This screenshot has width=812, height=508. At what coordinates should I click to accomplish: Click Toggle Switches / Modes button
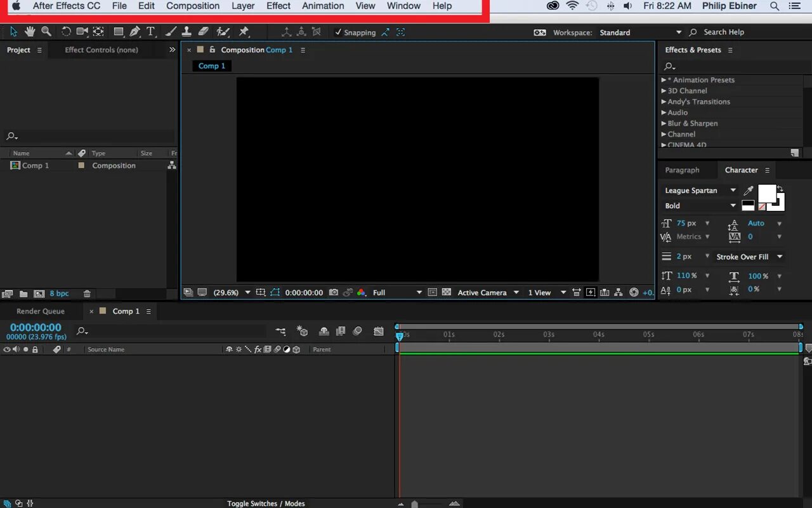click(x=266, y=504)
